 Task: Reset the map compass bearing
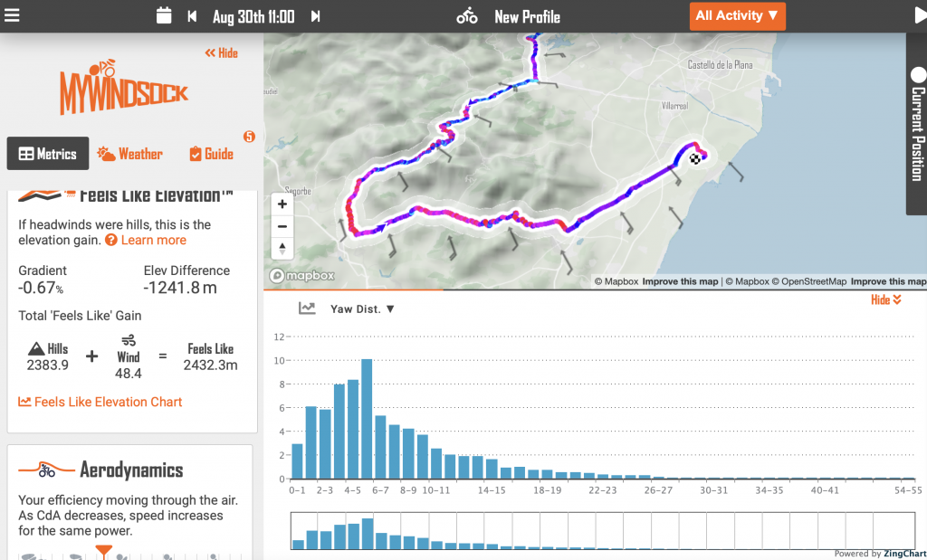tap(282, 248)
